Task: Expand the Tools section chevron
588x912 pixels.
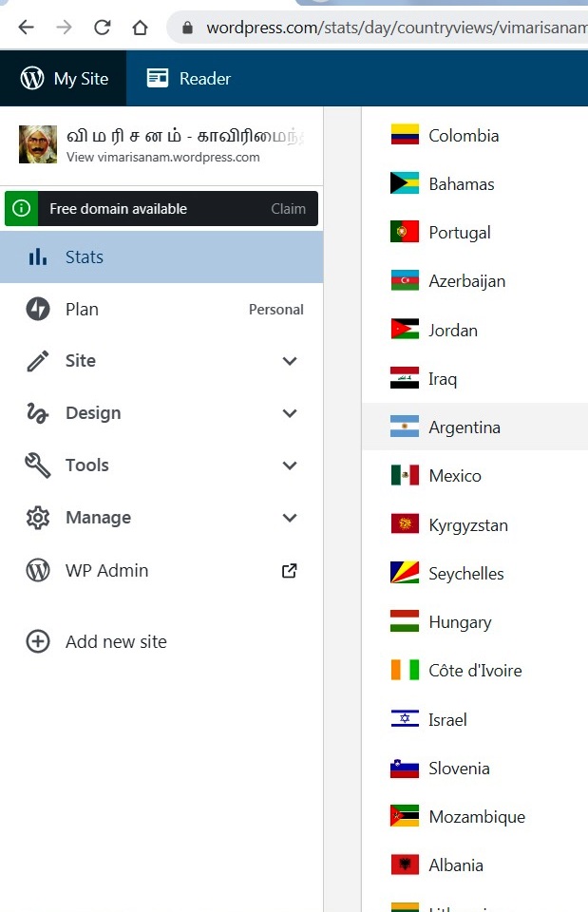Action: coord(290,465)
